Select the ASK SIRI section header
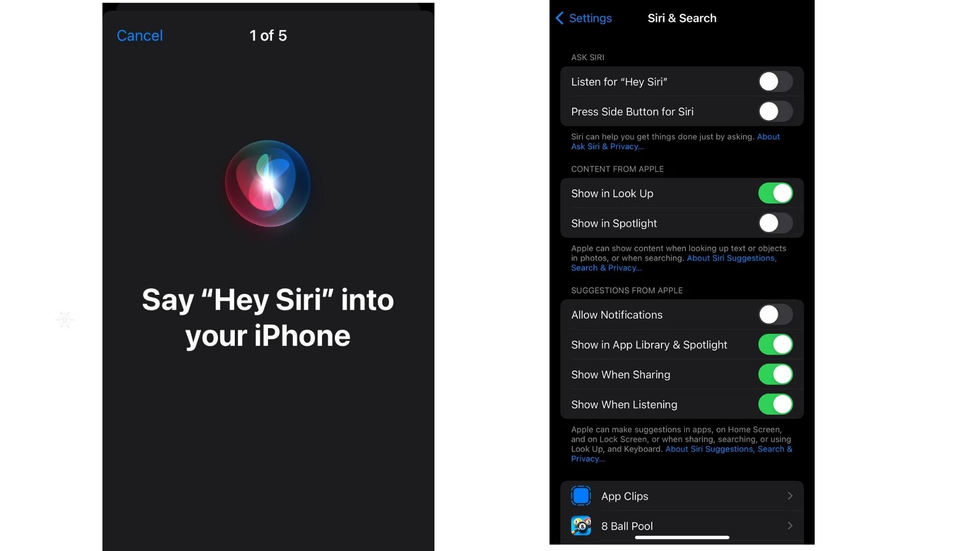 [x=587, y=57]
